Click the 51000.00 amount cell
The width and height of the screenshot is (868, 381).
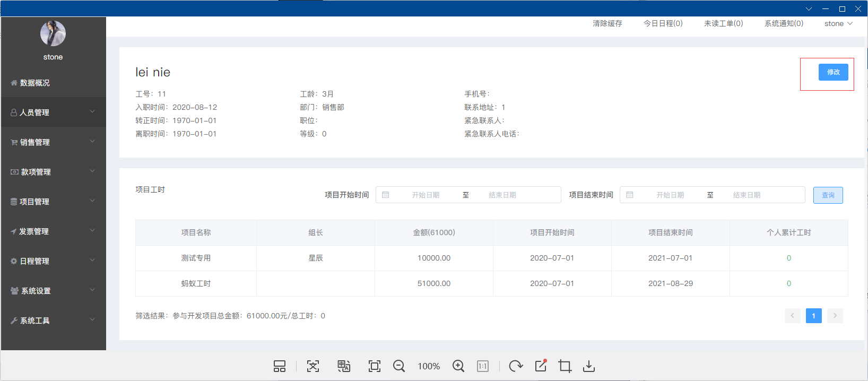point(434,283)
